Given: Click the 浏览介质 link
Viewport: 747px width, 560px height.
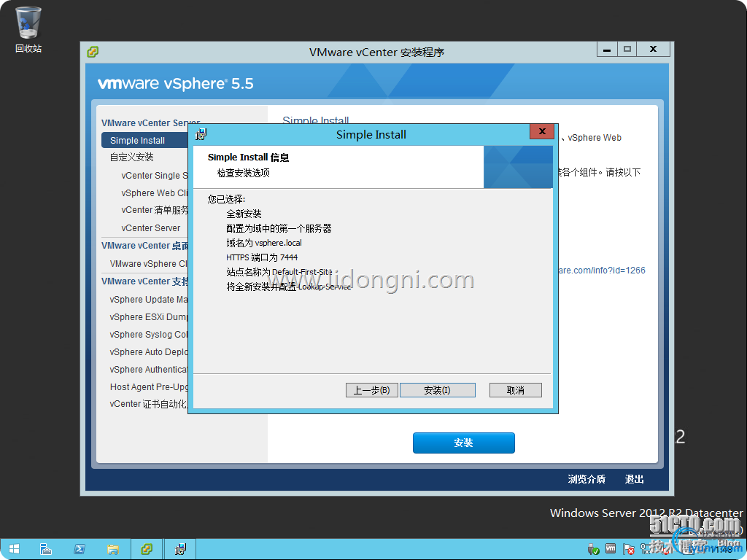Looking at the screenshot, I should (x=587, y=479).
